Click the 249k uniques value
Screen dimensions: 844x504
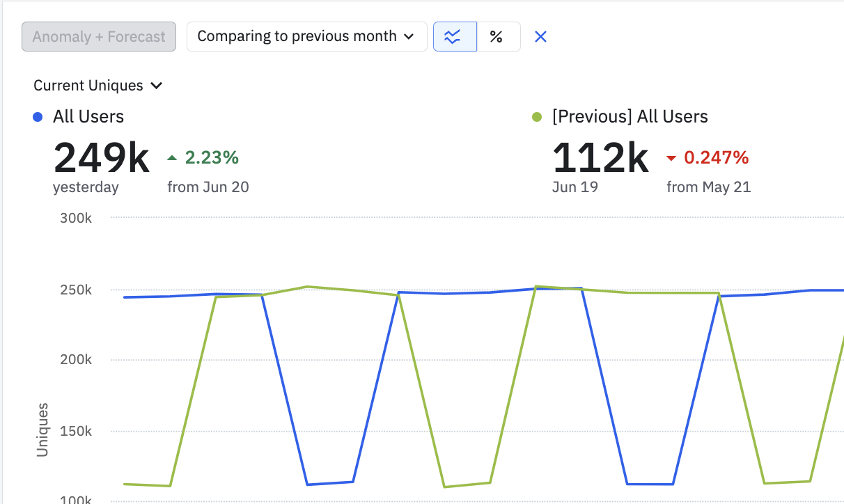click(102, 158)
